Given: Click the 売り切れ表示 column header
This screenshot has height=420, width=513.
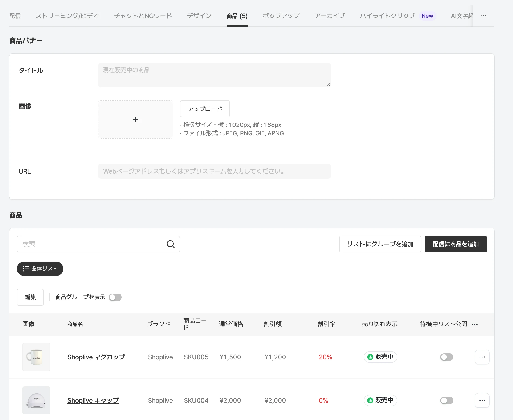Looking at the screenshot, I should coord(380,324).
